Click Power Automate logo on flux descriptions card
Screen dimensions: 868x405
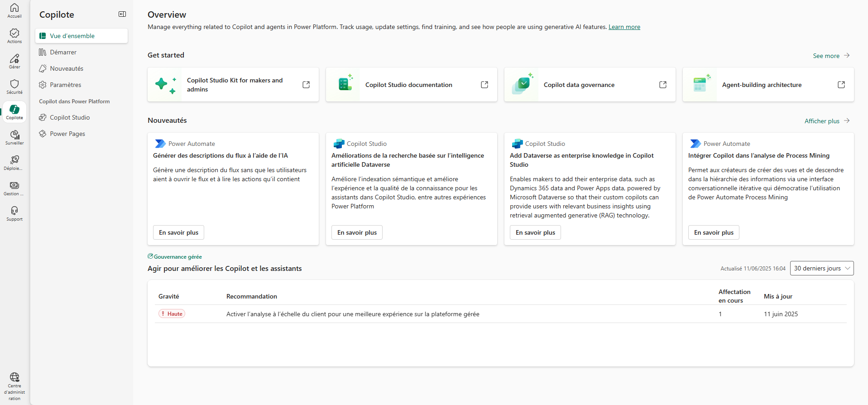click(160, 144)
